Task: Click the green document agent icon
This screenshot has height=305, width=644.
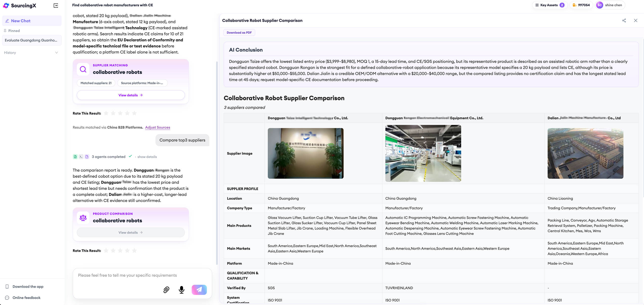Action: pos(75,157)
